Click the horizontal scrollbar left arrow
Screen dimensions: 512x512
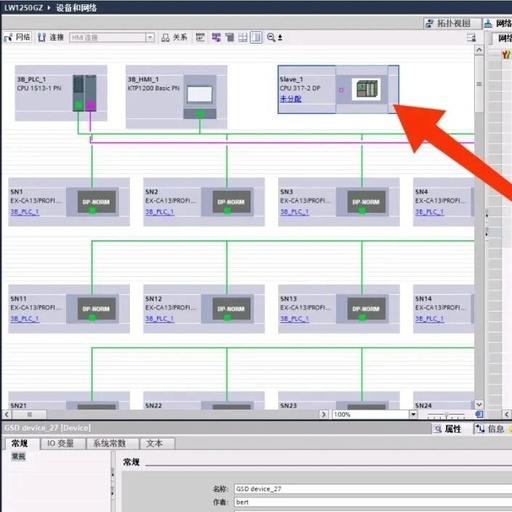tap(7, 414)
